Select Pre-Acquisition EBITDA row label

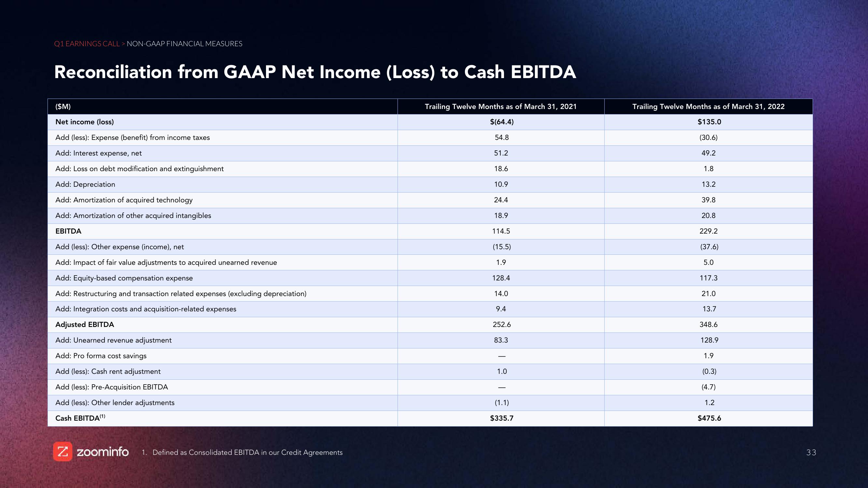point(112,387)
